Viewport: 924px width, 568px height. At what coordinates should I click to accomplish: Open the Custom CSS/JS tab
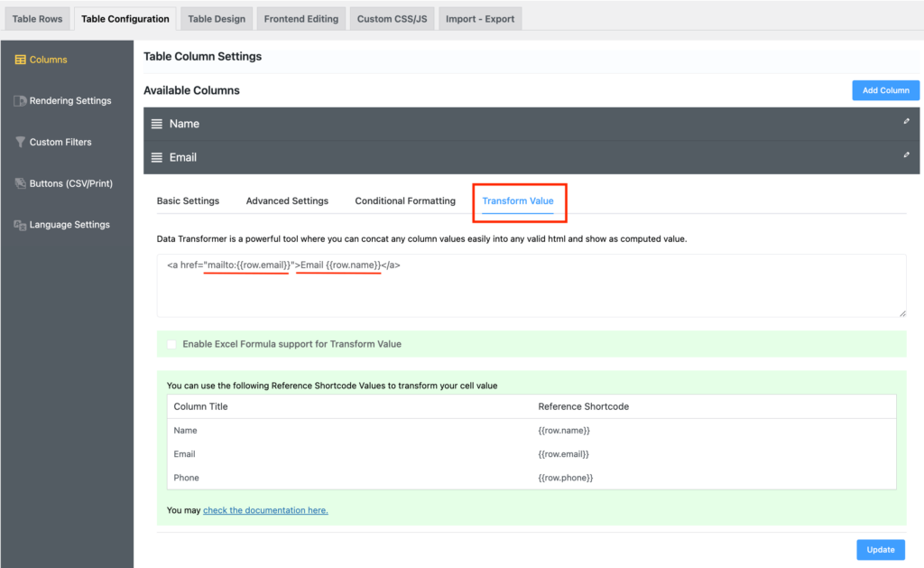392,19
